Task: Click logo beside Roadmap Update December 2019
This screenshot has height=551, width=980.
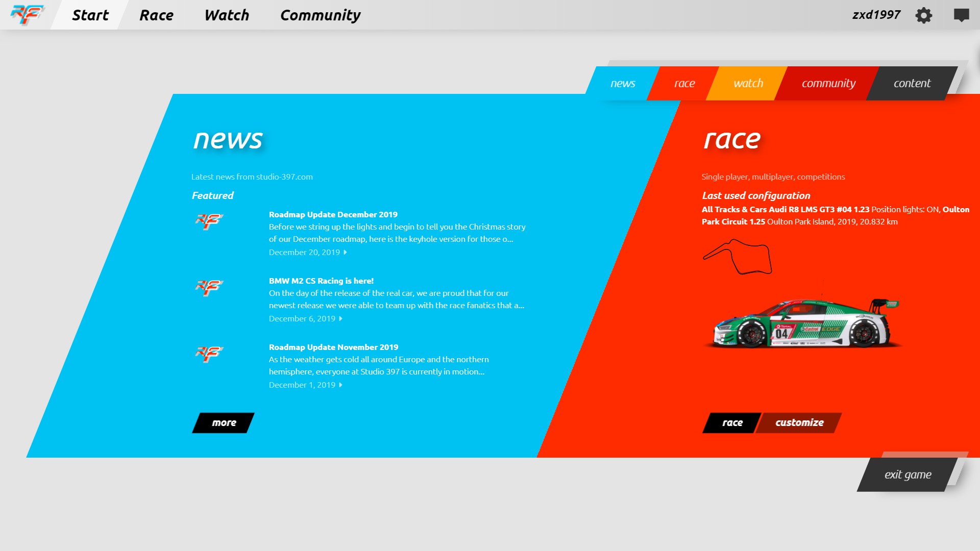Action: (209, 221)
